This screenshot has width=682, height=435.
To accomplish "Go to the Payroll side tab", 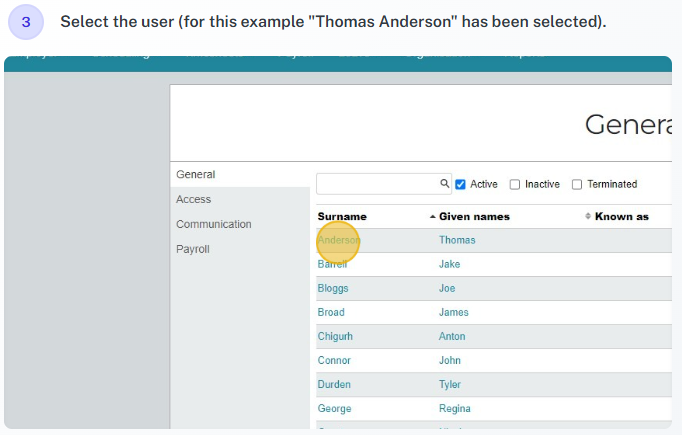I will tap(193, 249).
